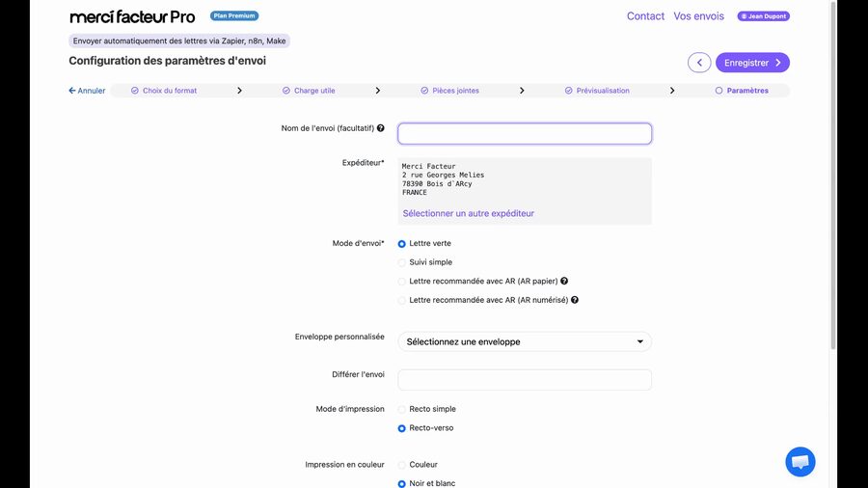The width and height of the screenshot is (868, 488).
Task: Go back with the left chevron button
Action: [699, 63]
